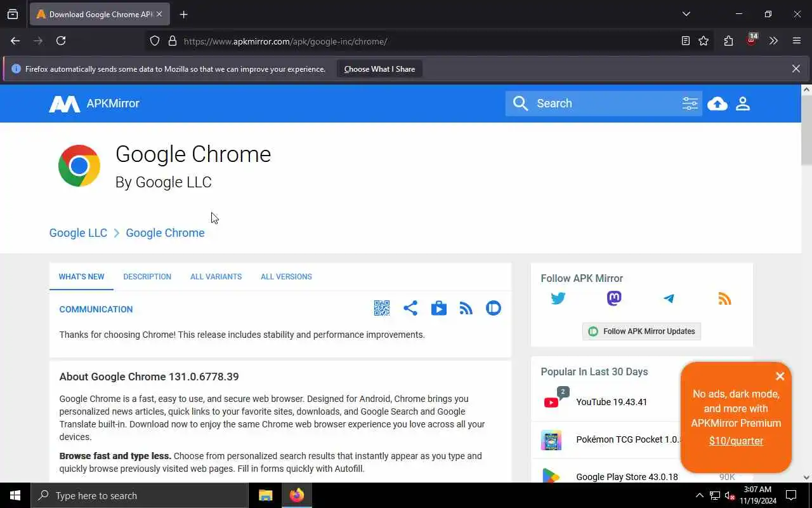This screenshot has width=812, height=508.
Task: Open the Firefox application menu
Action: pos(797,41)
